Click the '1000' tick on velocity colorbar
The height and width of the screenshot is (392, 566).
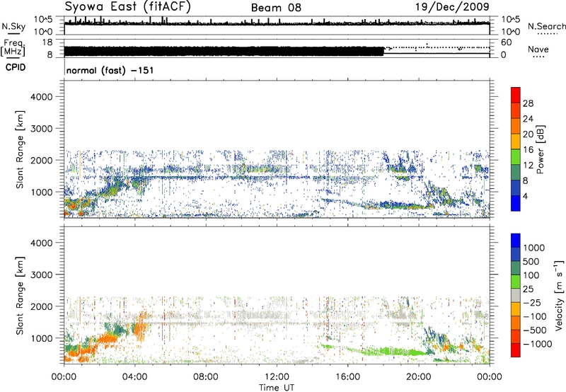point(533,248)
